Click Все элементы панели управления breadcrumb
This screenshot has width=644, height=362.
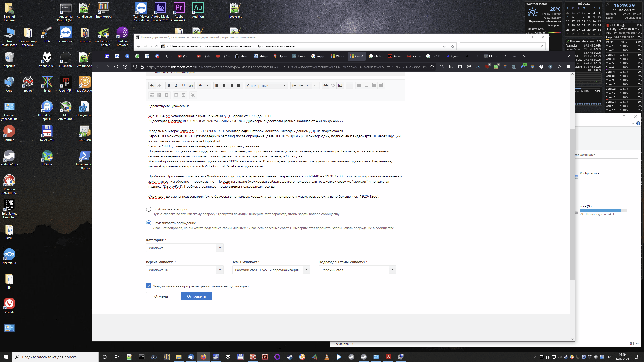coord(227,46)
